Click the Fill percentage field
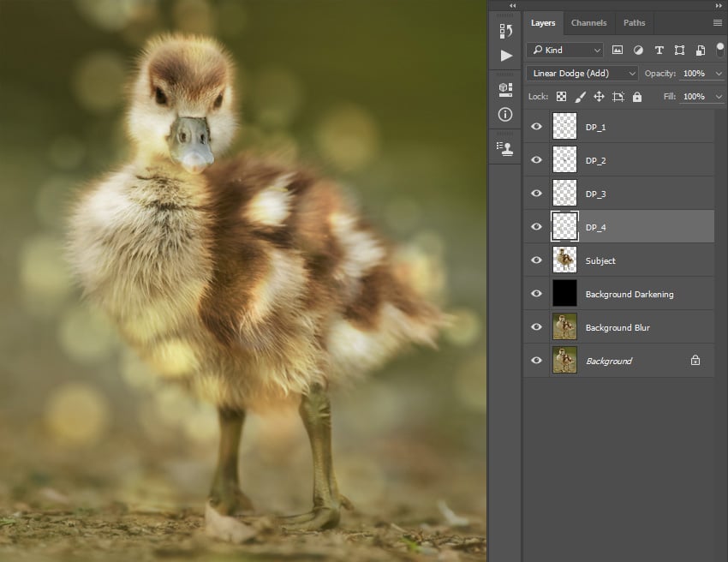 click(x=694, y=97)
